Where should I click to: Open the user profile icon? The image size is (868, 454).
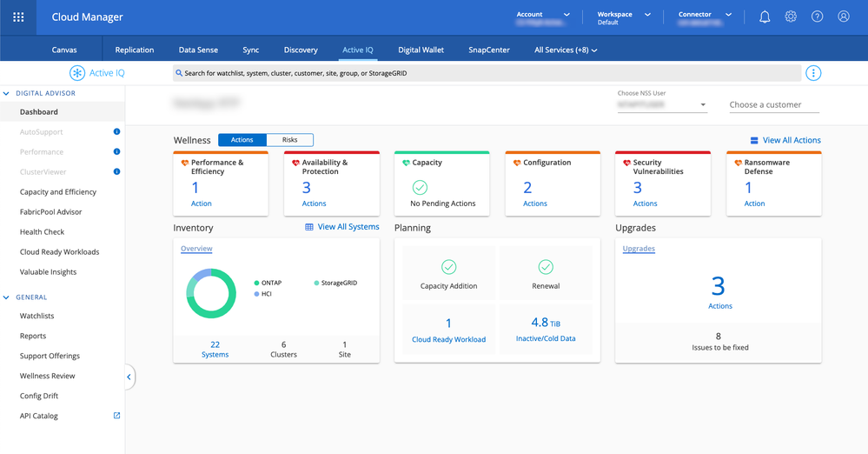843,17
